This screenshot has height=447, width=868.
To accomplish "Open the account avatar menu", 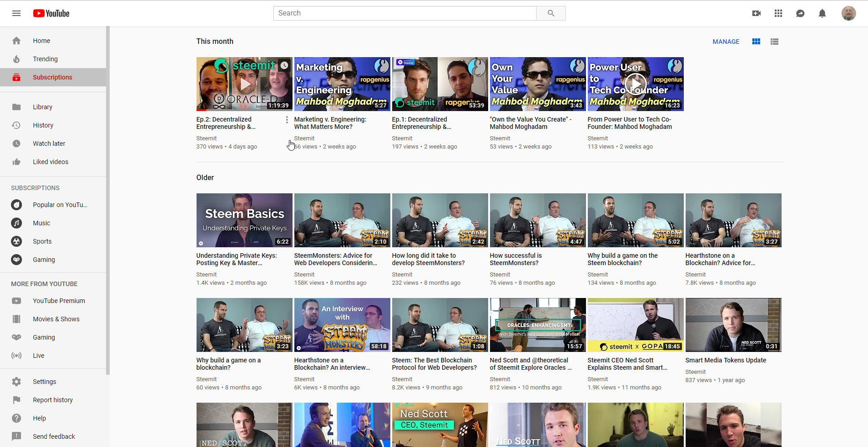I will (849, 13).
